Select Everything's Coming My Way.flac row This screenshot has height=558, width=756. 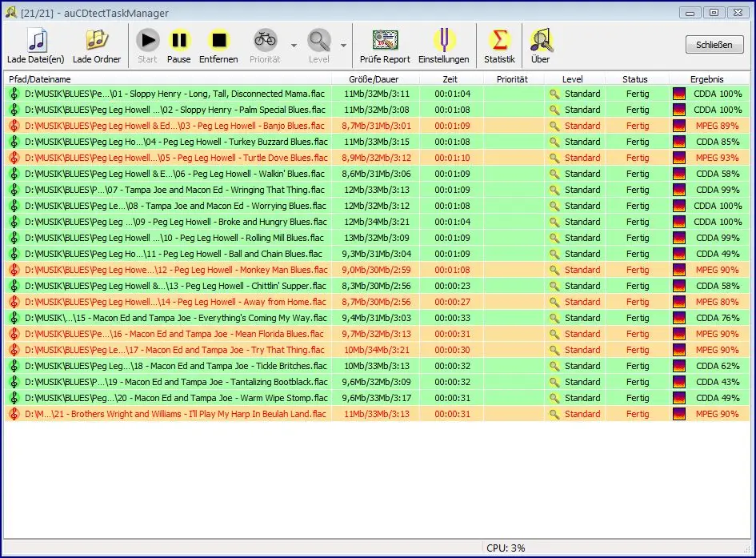click(x=377, y=318)
